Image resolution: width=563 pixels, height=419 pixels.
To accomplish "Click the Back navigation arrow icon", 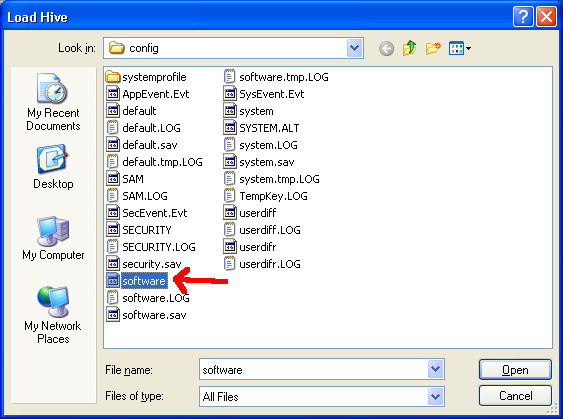I will click(386, 48).
